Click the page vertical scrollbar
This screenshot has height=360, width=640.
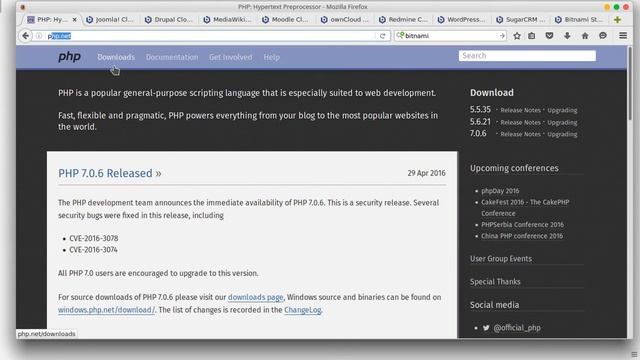click(x=630, y=82)
